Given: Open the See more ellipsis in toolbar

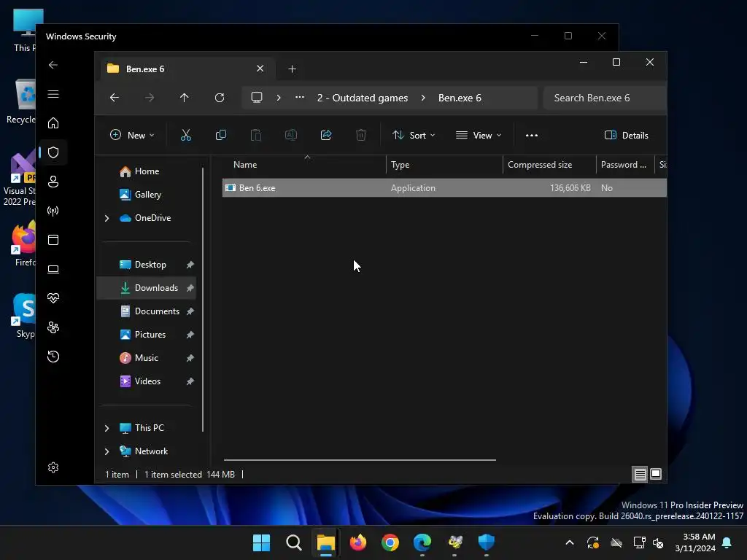Looking at the screenshot, I should pyautogui.click(x=532, y=135).
